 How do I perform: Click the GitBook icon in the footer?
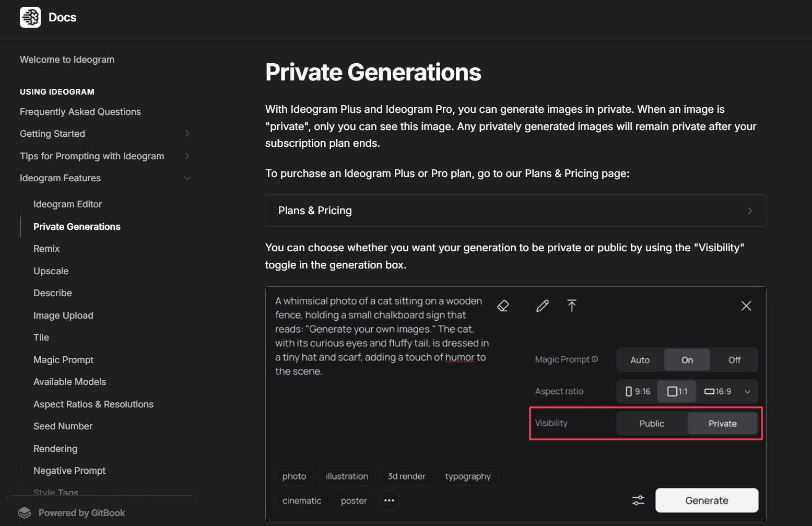25,512
